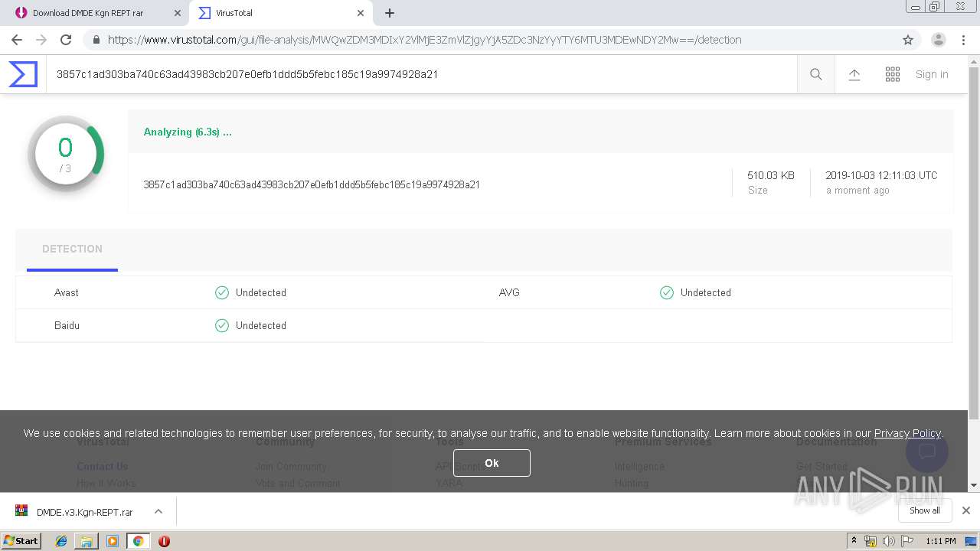Viewport: 980px width, 551px height.
Task: Click the scrollbar down arrow
Action: click(974, 485)
